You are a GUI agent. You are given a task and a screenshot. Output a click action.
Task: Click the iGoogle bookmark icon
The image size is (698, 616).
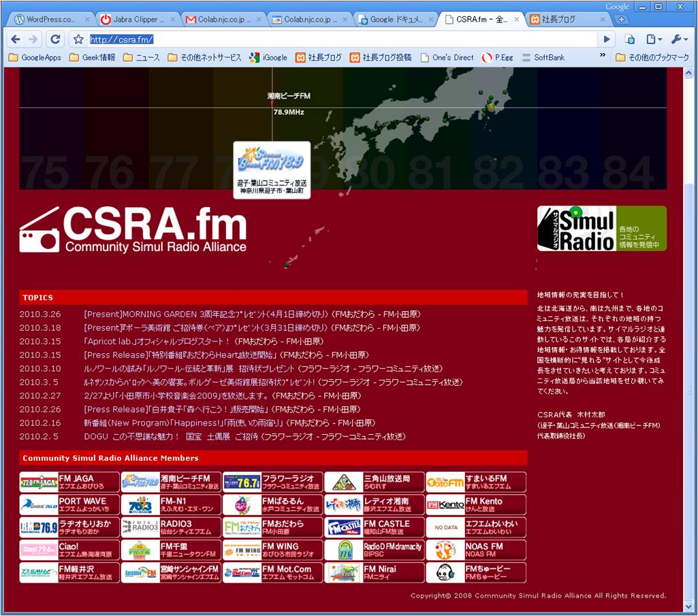click(x=255, y=58)
